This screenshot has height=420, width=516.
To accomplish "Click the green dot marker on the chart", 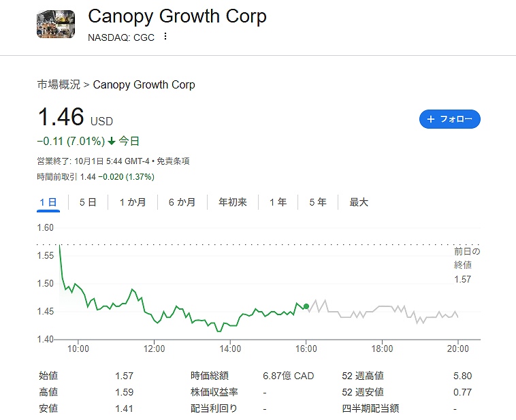I will pyautogui.click(x=306, y=306).
